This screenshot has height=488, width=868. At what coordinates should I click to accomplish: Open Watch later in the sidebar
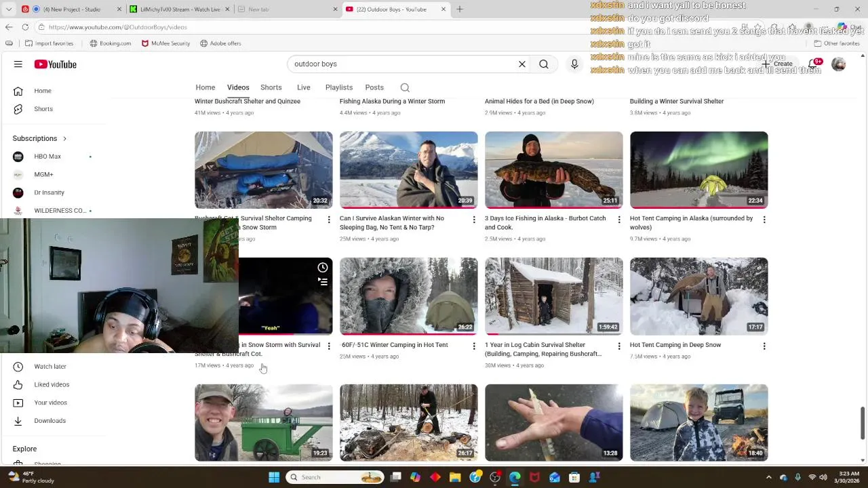coord(50,367)
